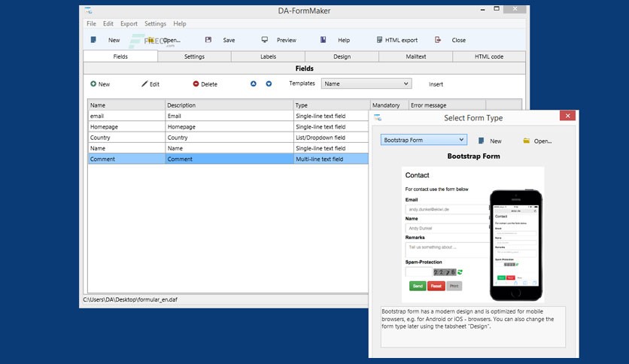Viewport: 629px width, 364px height.
Task: Add a new field with green plus icon
Action: (93, 83)
